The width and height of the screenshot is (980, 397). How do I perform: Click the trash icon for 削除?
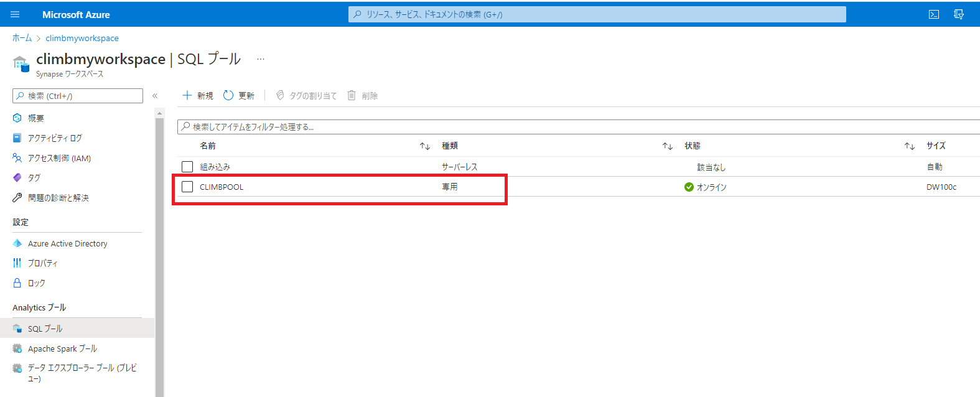point(352,95)
